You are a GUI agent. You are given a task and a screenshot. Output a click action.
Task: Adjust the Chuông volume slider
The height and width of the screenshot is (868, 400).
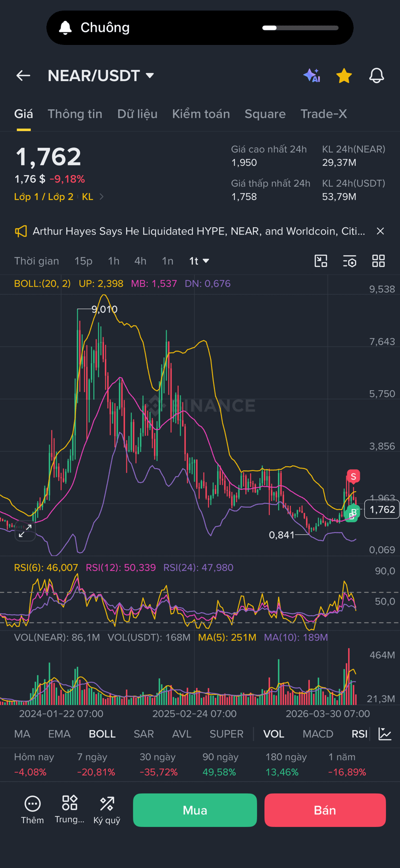click(300, 28)
